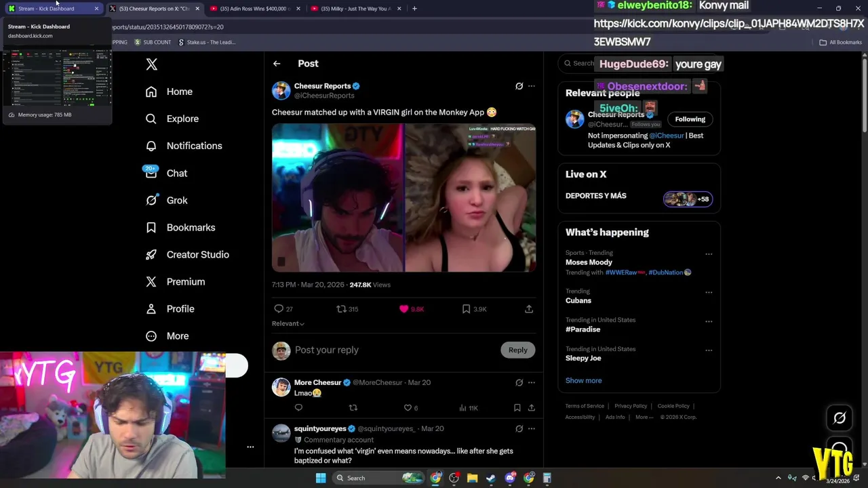The width and height of the screenshot is (868, 488).
Task: More options for Moses Moody trend
Action: (709, 254)
